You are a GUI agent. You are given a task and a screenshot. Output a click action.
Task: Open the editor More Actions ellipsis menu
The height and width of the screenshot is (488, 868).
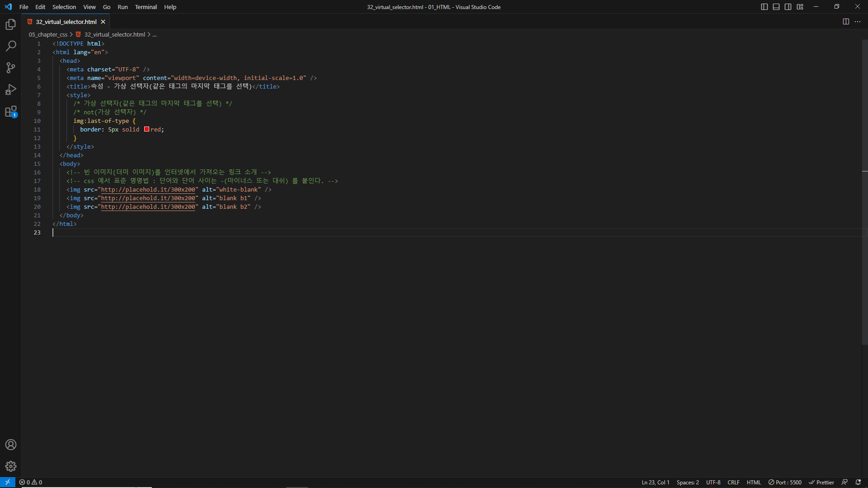(x=858, y=22)
